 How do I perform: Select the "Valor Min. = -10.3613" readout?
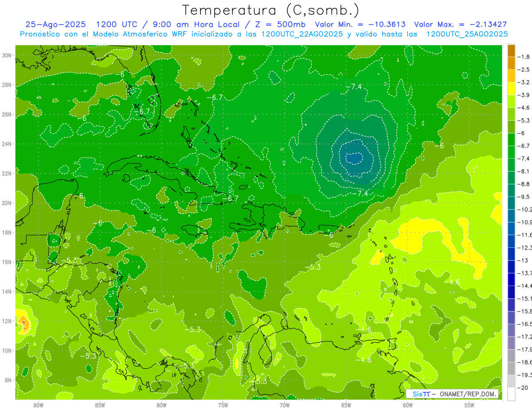click(x=360, y=24)
